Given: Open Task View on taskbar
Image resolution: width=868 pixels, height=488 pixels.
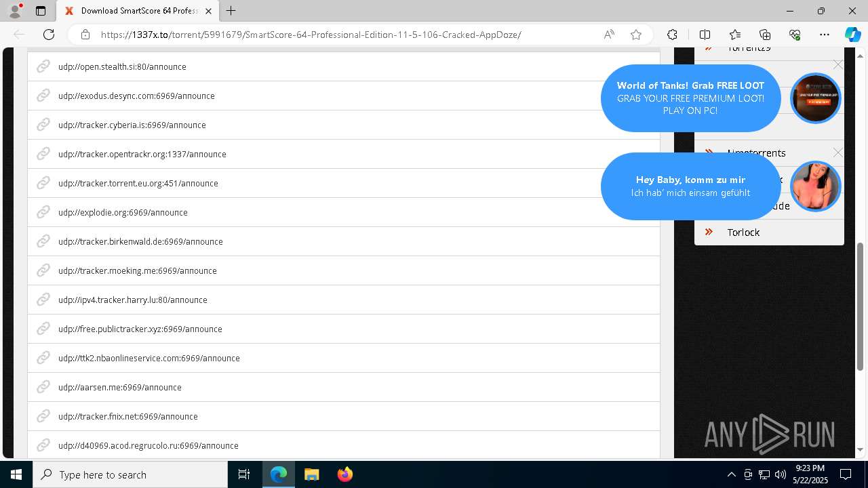Looking at the screenshot, I should (x=244, y=474).
